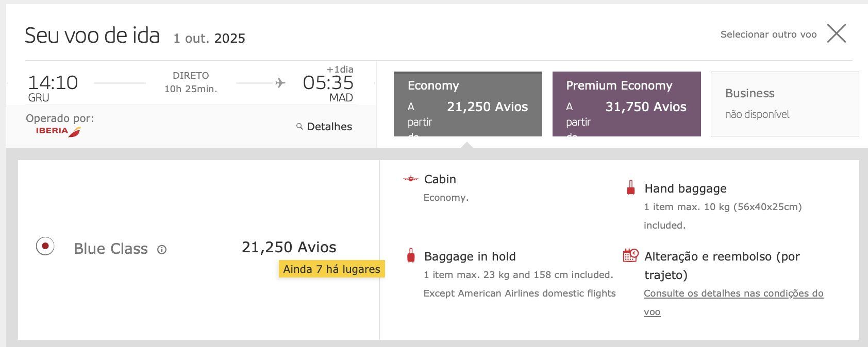Viewport: 868px width, 347px height.
Task: Click the 21,250 Avios Blue Class price
Action: [289, 247]
